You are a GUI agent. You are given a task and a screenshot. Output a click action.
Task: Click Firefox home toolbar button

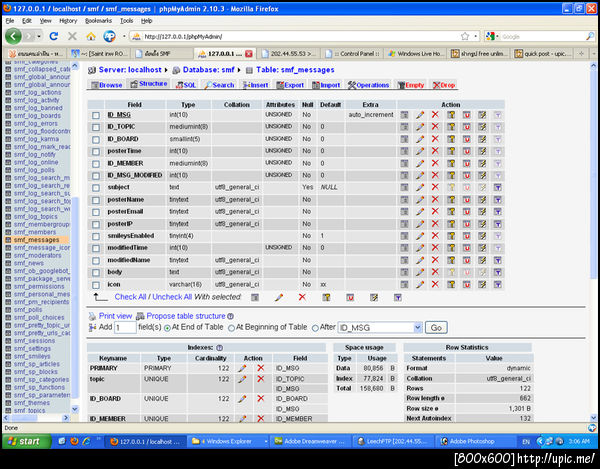point(91,36)
